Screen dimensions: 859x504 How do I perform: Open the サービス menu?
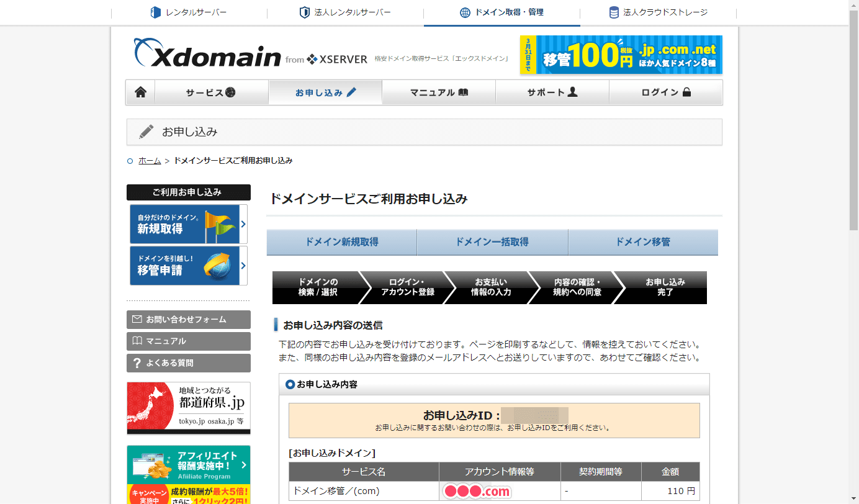pyautogui.click(x=212, y=92)
